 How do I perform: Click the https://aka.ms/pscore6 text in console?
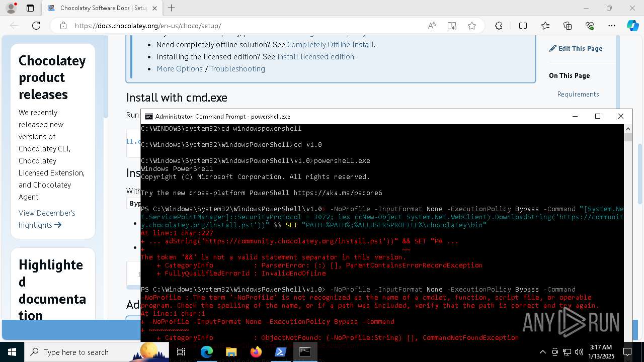pos(338,193)
